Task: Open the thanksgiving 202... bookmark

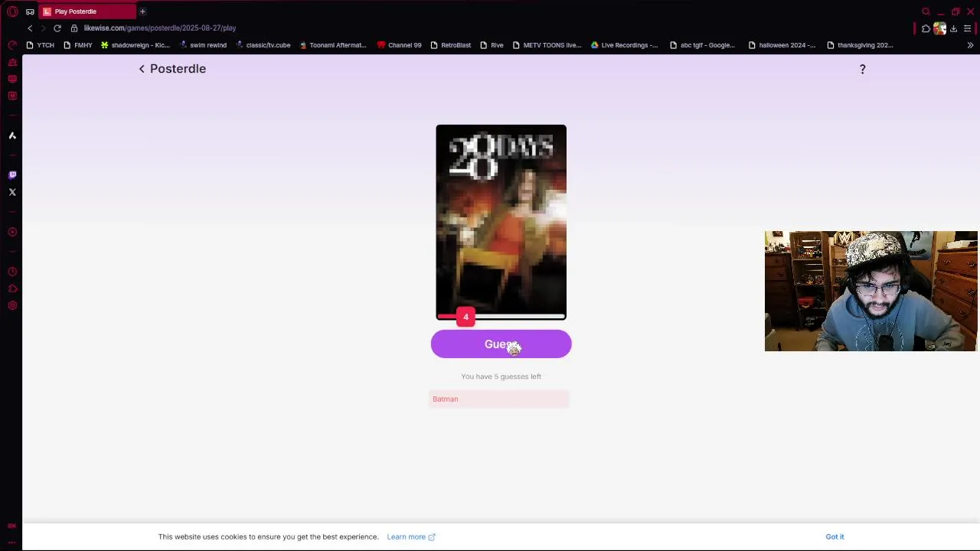Action: 860,45
